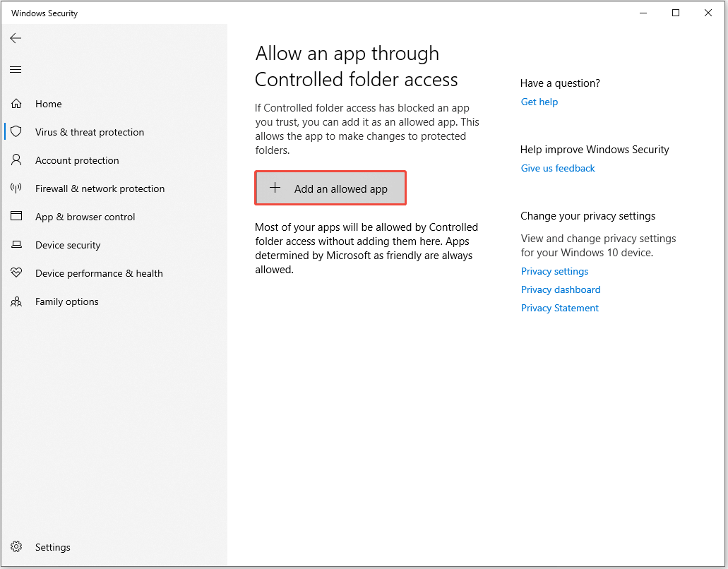Screen dimensions: 728x569
Task: Select Home in the navigation sidebar
Action: [48, 104]
